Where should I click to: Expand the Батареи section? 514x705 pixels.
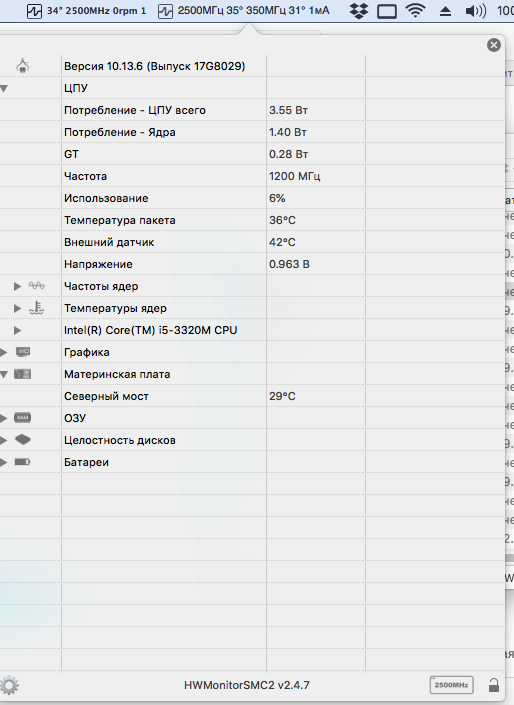click(4, 462)
